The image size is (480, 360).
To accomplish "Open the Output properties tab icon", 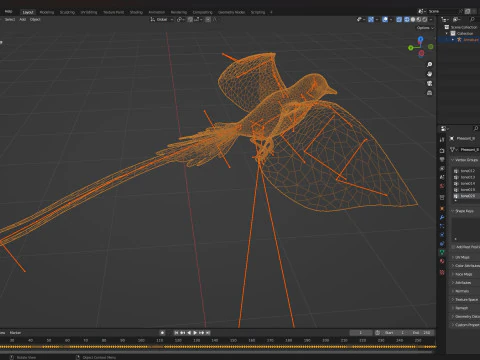I will [x=442, y=160].
